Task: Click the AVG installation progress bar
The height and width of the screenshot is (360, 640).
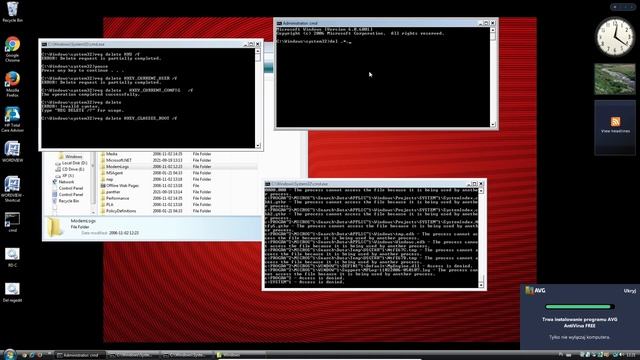Action: pos(580,307)
